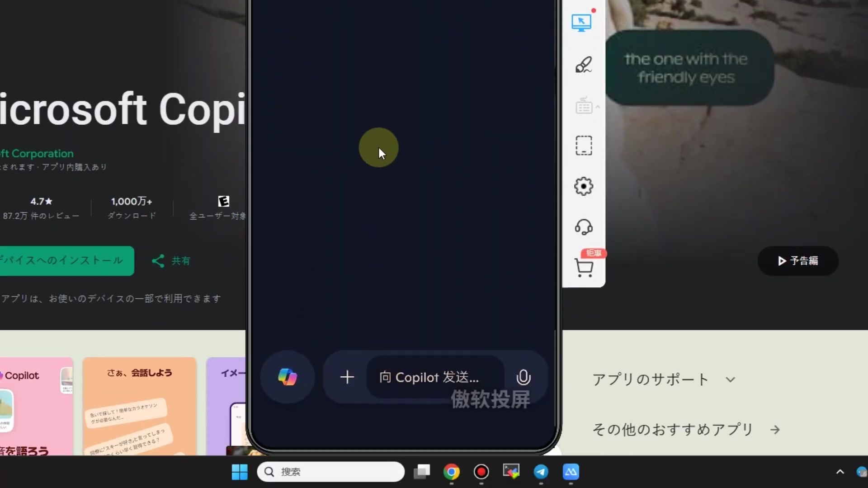The width and height of the screenshot is (868, 488).
Task: Open その他のおすすめアプリ arrow
Action: coord(775,430)
